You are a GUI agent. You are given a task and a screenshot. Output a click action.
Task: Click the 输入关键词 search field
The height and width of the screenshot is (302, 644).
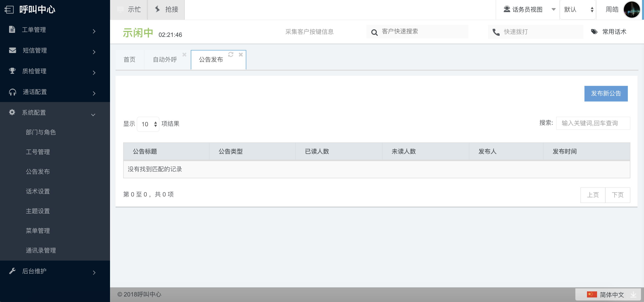pyautogui.click(x=593, y=123)
